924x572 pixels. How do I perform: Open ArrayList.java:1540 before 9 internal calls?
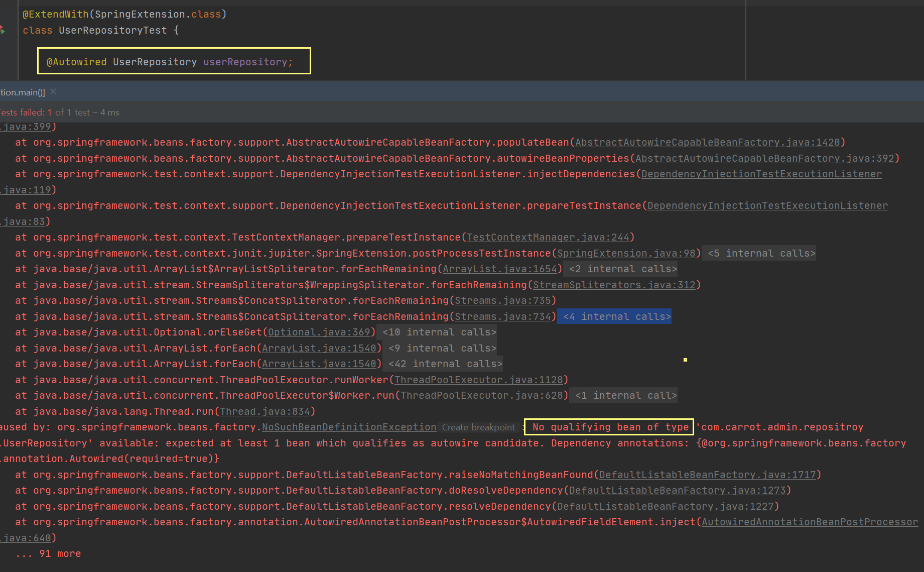tap(319, 349)
